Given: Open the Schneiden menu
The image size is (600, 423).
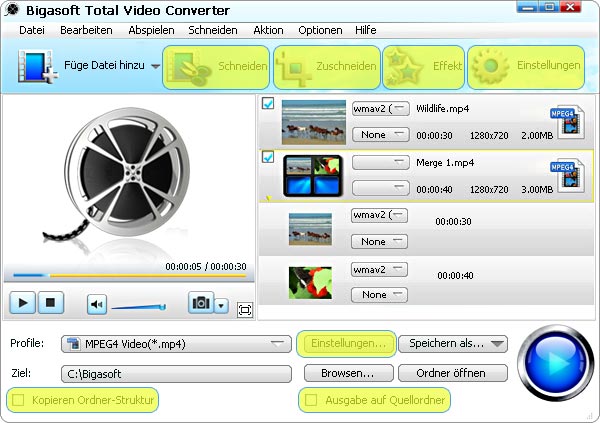Looking at the screenshot, I should coord(213,30).
